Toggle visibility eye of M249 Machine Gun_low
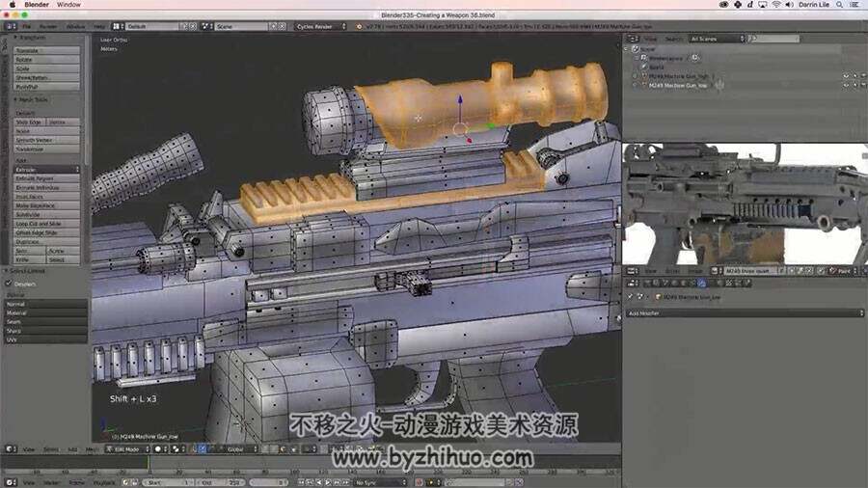This screenshot has height=488, width=868. (x=846, y=85)
